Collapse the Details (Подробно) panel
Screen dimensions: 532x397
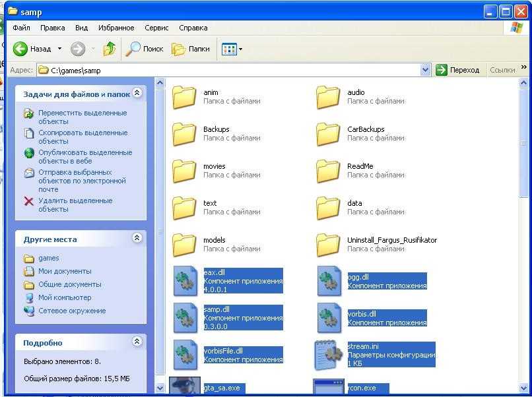point(137,342)
